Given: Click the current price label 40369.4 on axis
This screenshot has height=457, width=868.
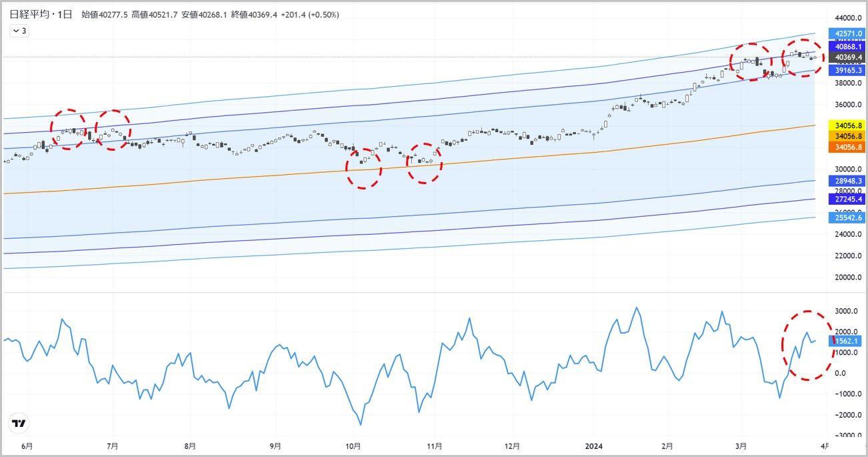Looking at the screenshot, I should (845, 57).
